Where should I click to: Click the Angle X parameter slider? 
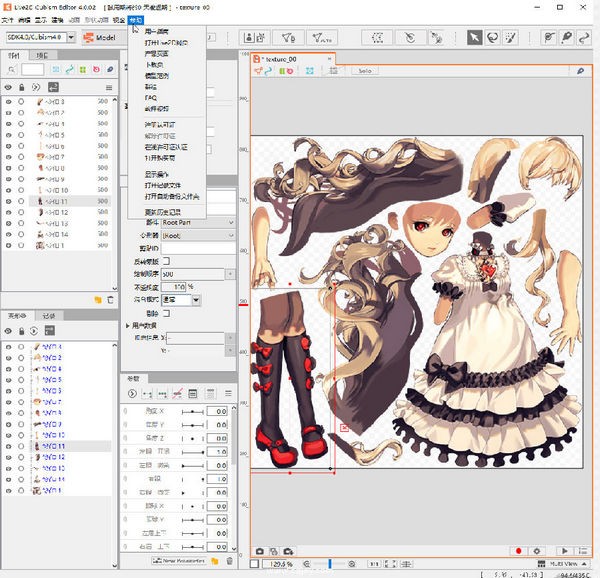(192, 411)
